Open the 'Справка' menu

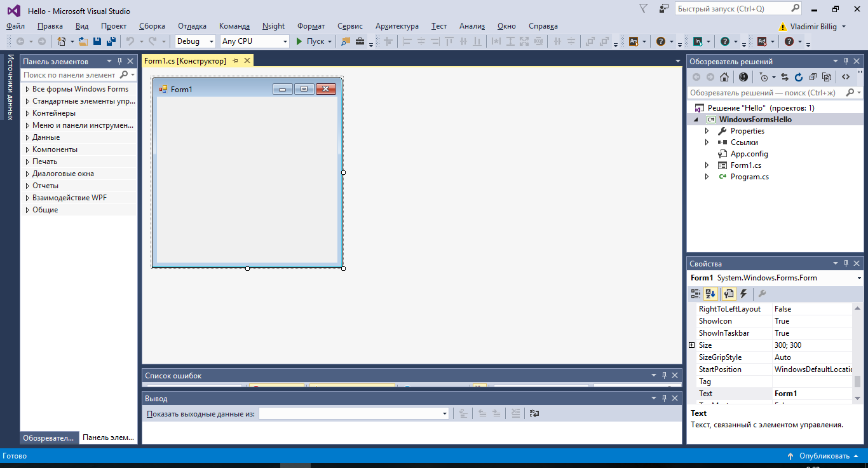[x=543, y=26]
